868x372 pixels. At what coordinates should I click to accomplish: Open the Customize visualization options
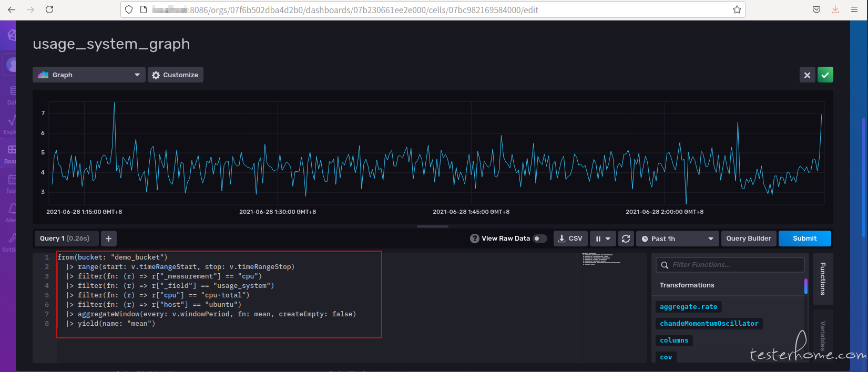tap(175, 75)
